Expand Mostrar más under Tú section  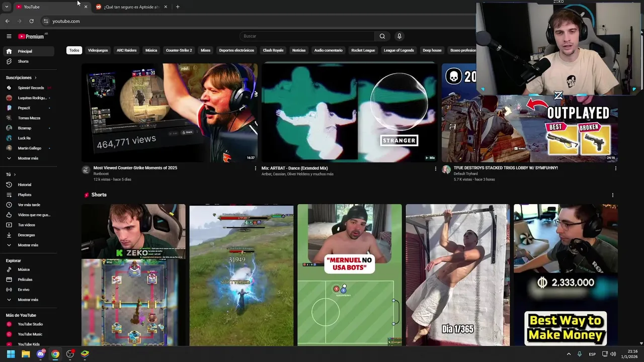28,245
